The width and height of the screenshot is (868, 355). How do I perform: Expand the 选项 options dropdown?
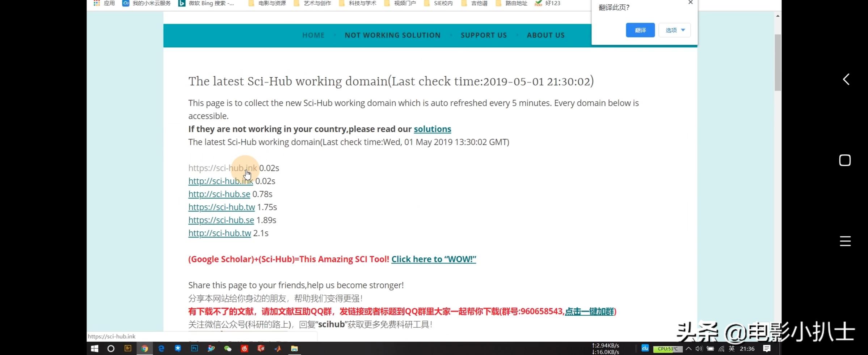675,30
